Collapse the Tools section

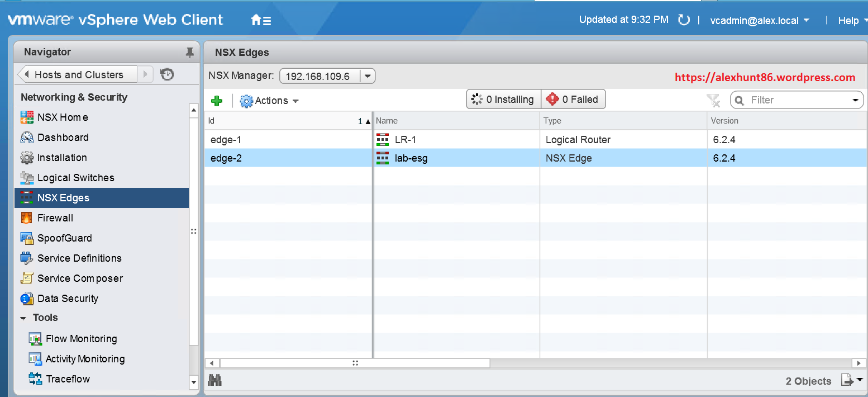[23, 318]
